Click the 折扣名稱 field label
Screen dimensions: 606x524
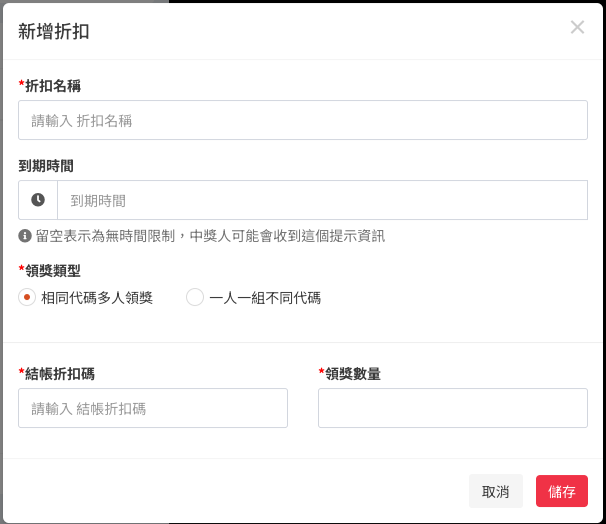point(53,86)
